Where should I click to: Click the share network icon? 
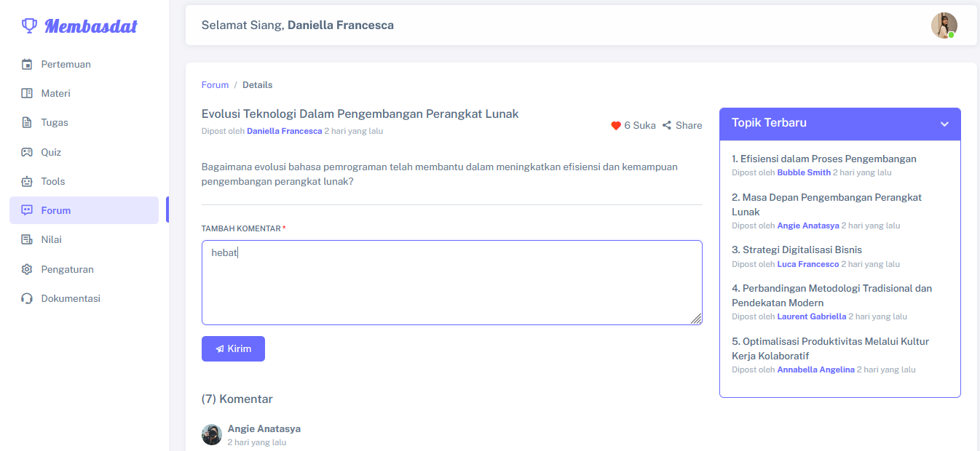click(x=666, y=125)
